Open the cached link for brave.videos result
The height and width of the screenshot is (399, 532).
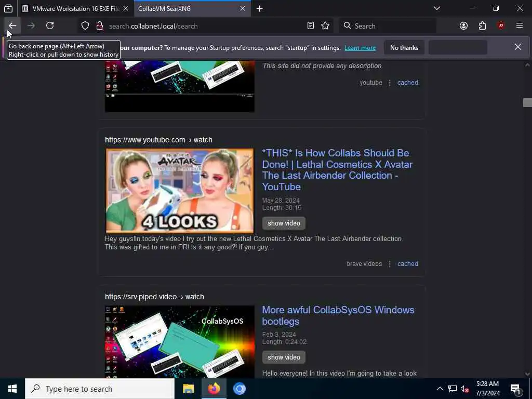(408, 263)
